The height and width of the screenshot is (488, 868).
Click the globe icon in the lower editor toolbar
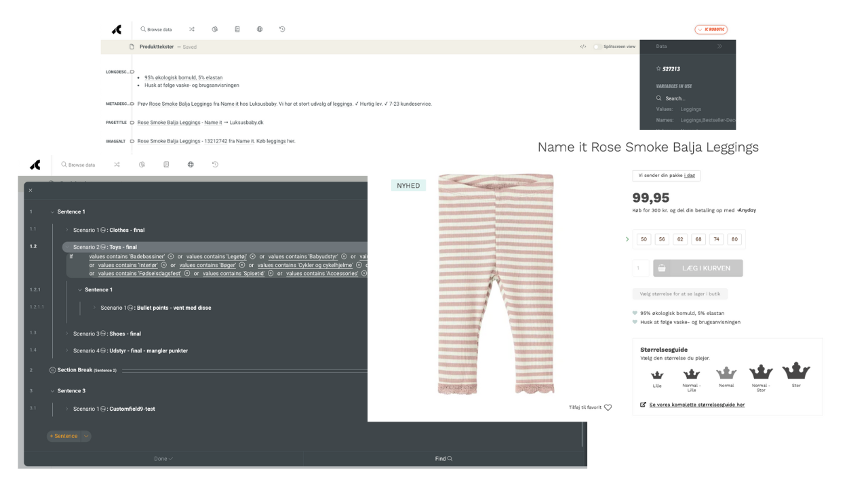click(x=191, y=165)
